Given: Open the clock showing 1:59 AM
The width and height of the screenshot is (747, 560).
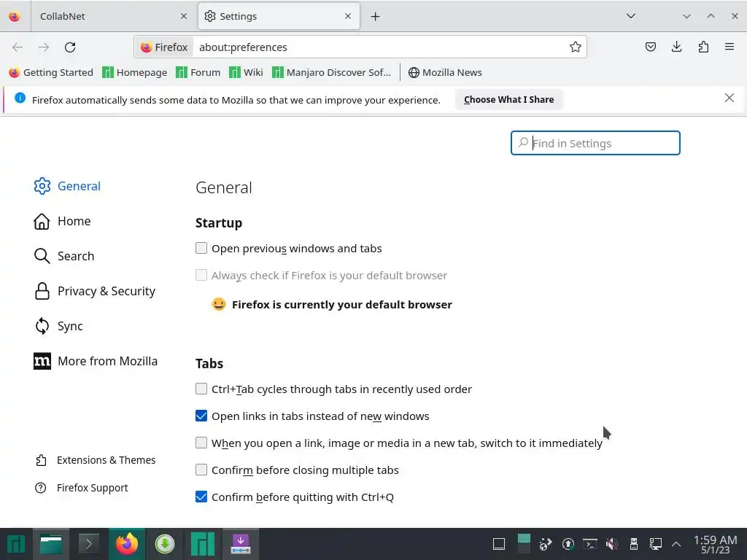Looking at the screenshot, I should [x=715, y=544].
